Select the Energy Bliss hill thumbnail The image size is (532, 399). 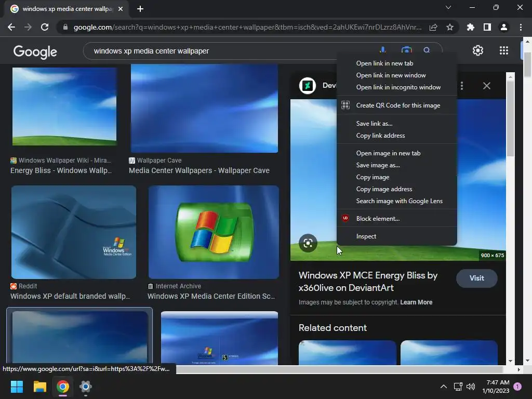point(64,106)
